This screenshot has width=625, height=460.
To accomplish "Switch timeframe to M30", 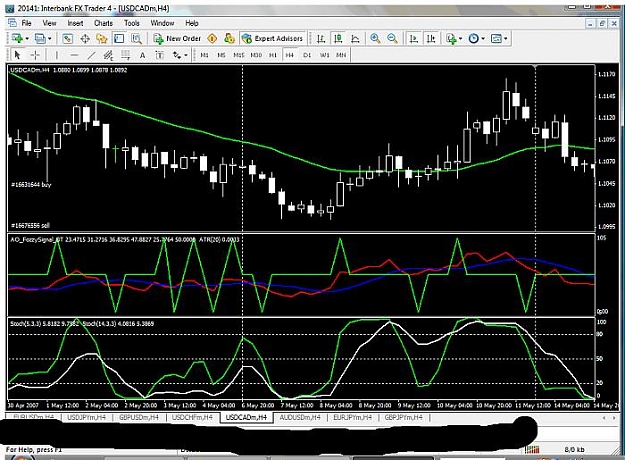I will pos(256,55).
